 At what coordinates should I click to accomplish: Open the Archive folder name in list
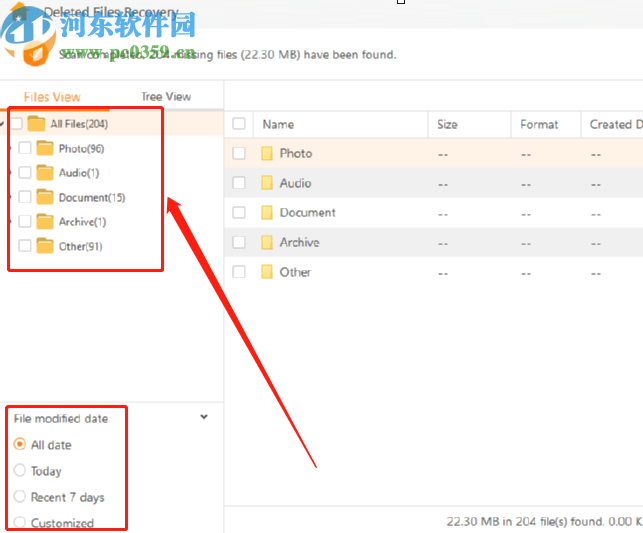coord(299,242)
